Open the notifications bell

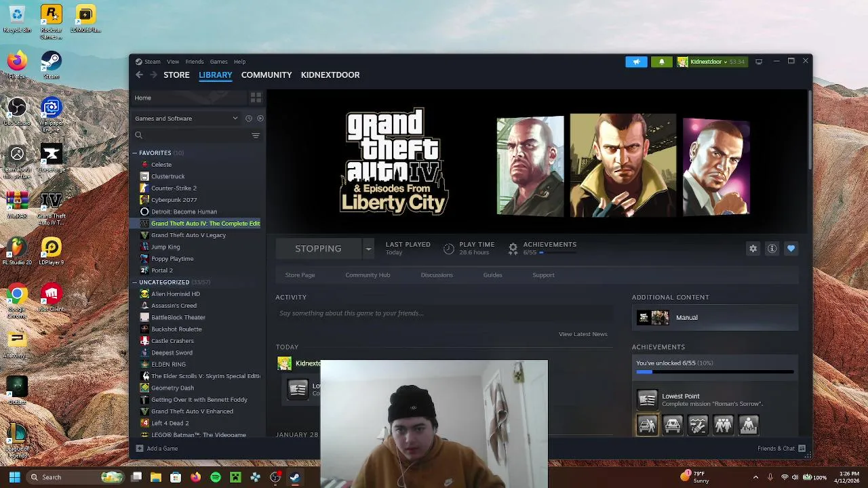(x=662, y=62)
